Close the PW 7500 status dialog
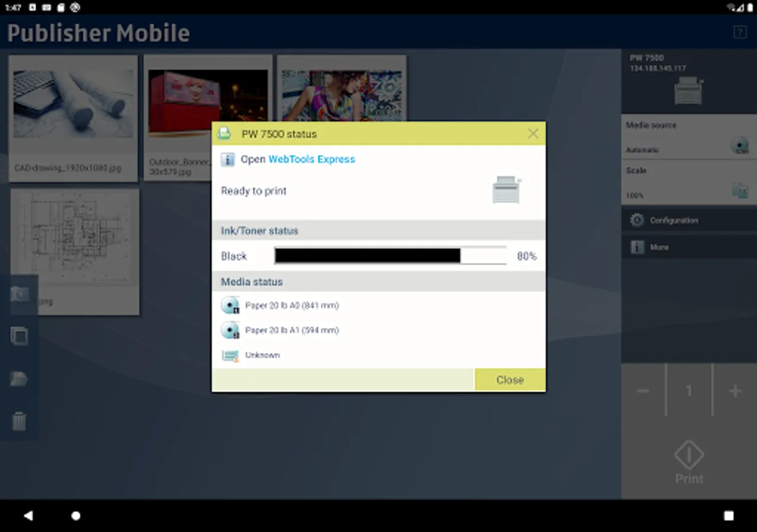This screenshot has width=757, height=532. pyautogui.click(x=510, y=380)
